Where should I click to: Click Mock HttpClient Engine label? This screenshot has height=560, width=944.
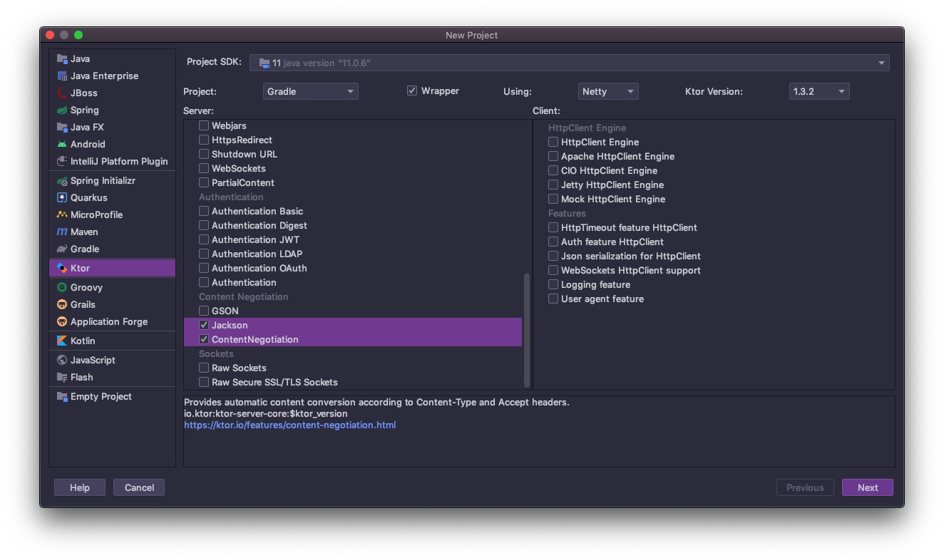[x=613, y=199]
